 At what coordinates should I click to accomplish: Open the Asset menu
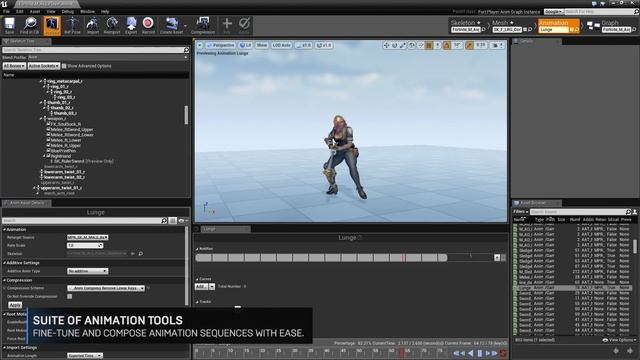point(35,11)
